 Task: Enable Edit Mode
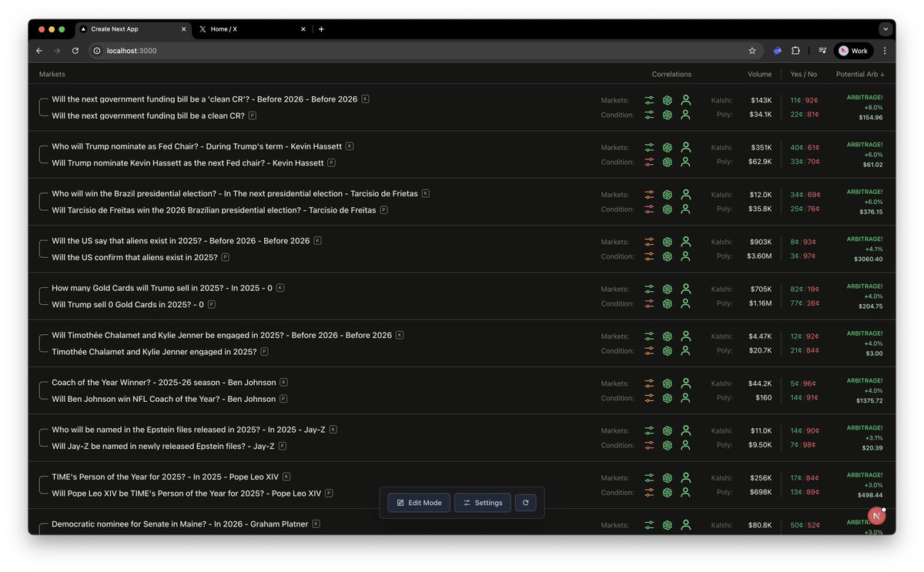[x=419, y=503]
